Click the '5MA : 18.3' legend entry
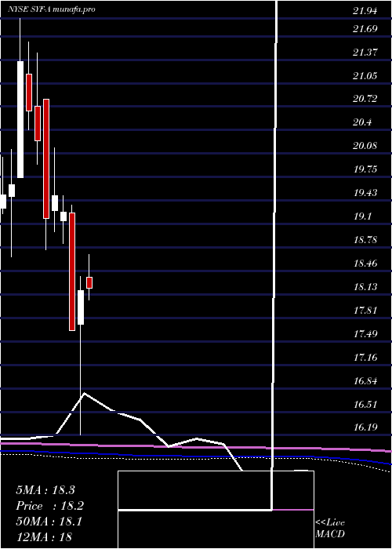 [x=45, y=490]
